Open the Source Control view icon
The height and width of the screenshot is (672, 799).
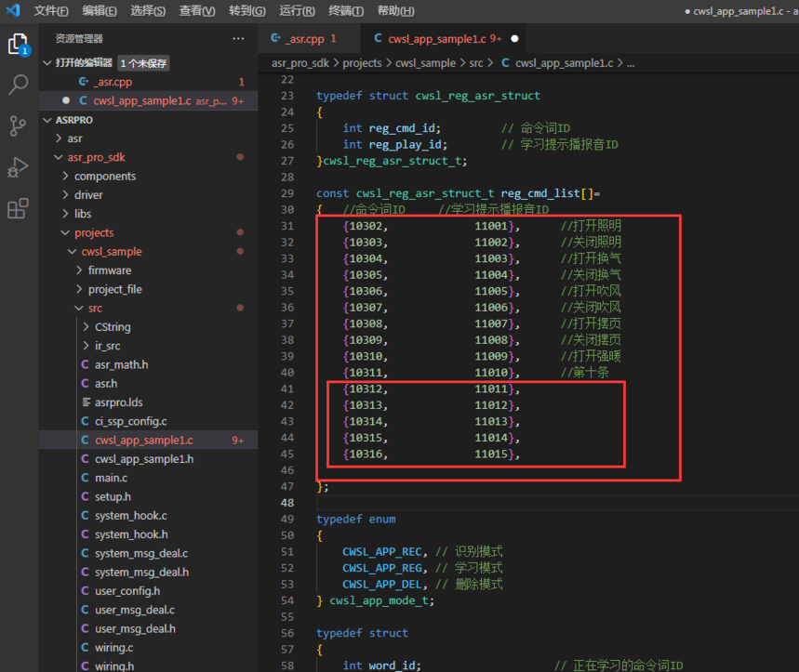[19, 125]
